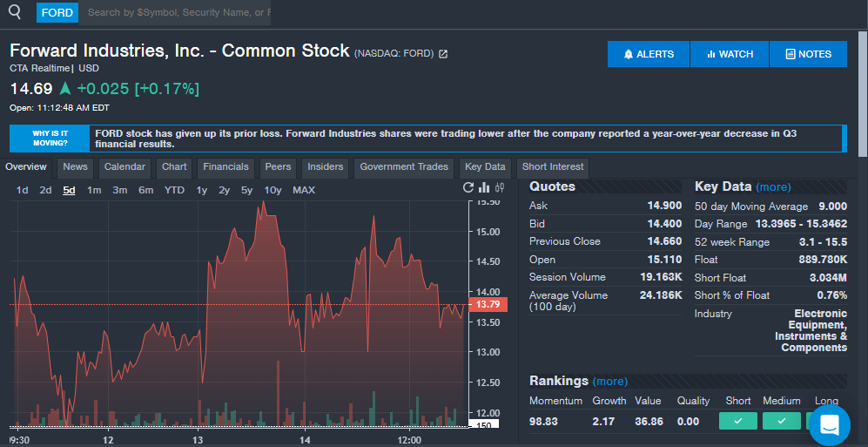Viewport: 868px width, 447px height.
Task: Click the Key Data (more) link
Action: 773,187
